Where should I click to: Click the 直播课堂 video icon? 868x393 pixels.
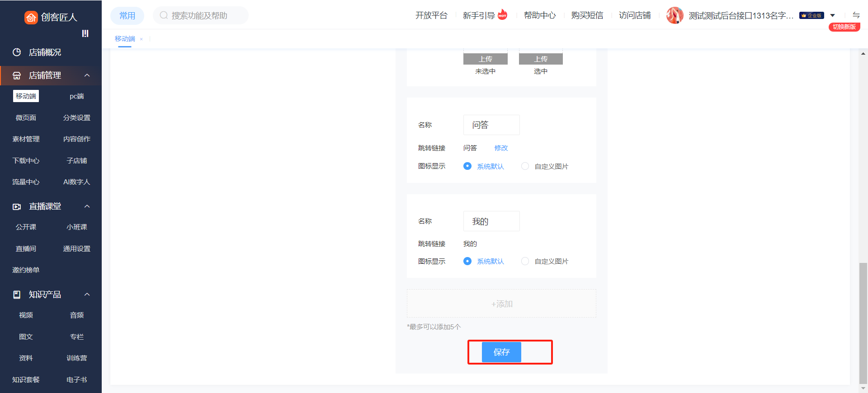coord(17,206)
